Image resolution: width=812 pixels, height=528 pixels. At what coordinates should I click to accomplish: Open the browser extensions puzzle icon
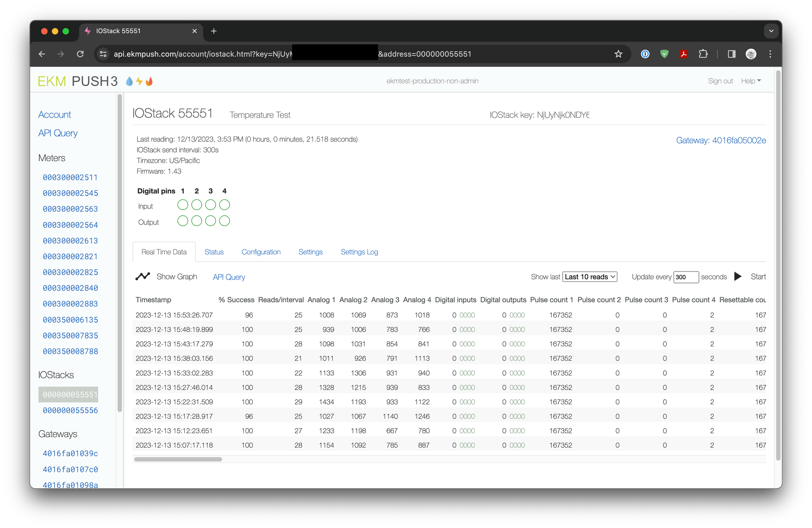703,54
